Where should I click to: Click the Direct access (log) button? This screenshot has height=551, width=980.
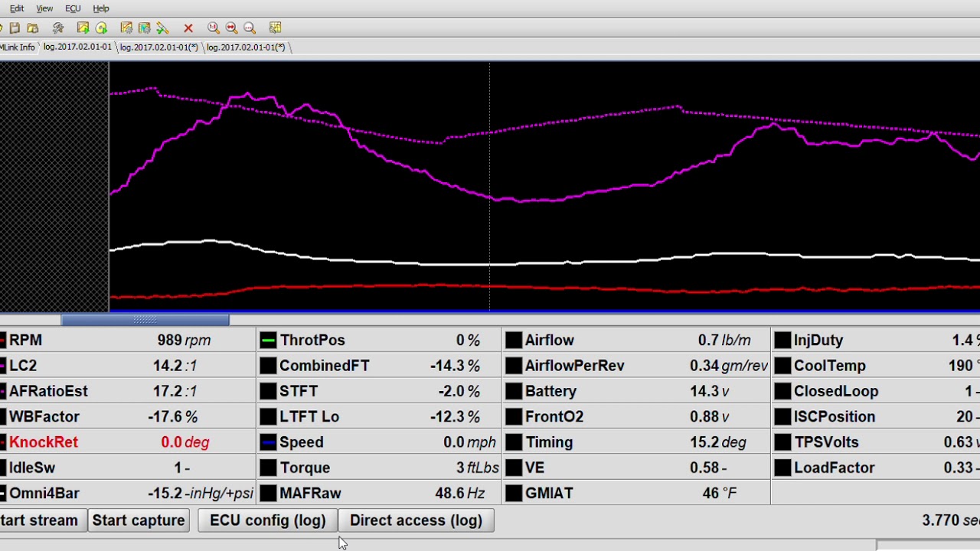[416, 520]
